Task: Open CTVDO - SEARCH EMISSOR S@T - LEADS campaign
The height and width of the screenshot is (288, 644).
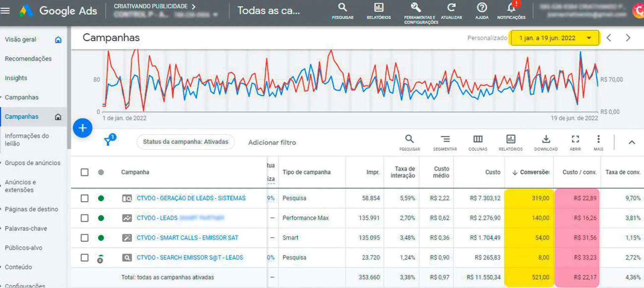Action: click(190, 258)
